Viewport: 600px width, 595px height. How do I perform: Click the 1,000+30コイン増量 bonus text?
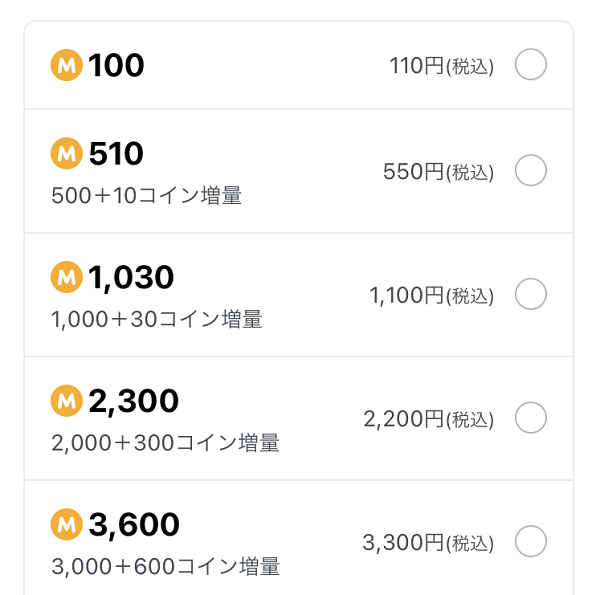[x=157, y=319]
